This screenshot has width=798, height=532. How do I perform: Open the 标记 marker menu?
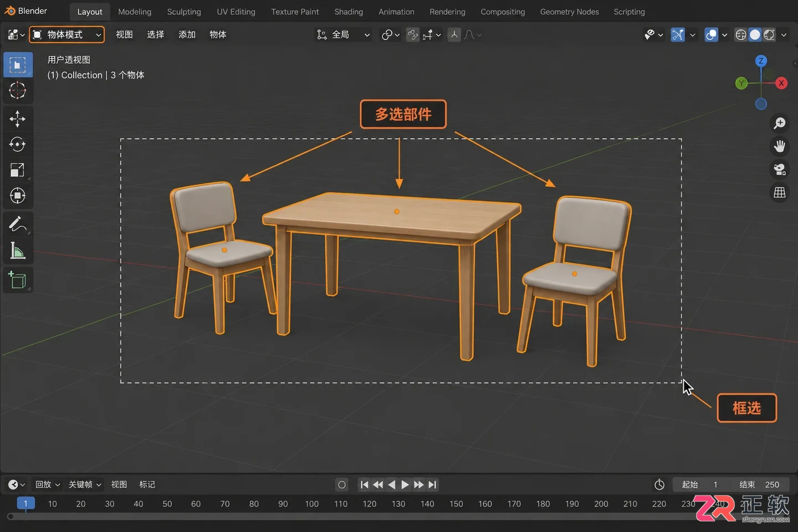pos(147,485)
